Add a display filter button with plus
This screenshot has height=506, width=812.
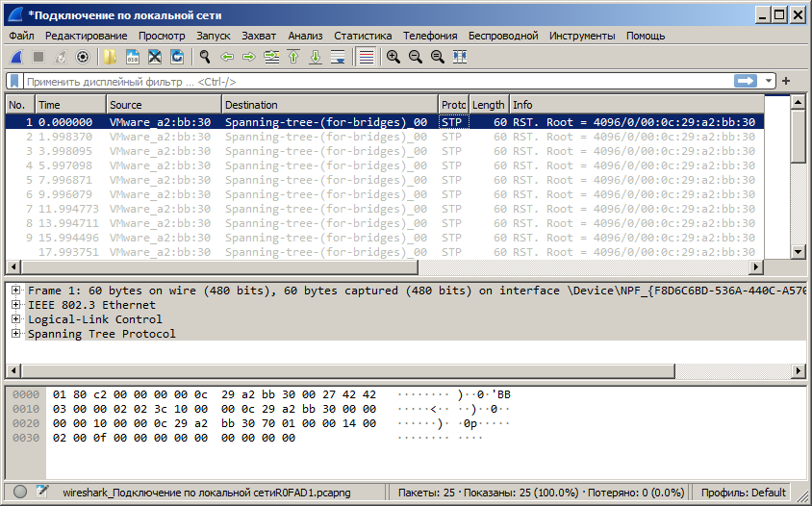coord(786,81)
